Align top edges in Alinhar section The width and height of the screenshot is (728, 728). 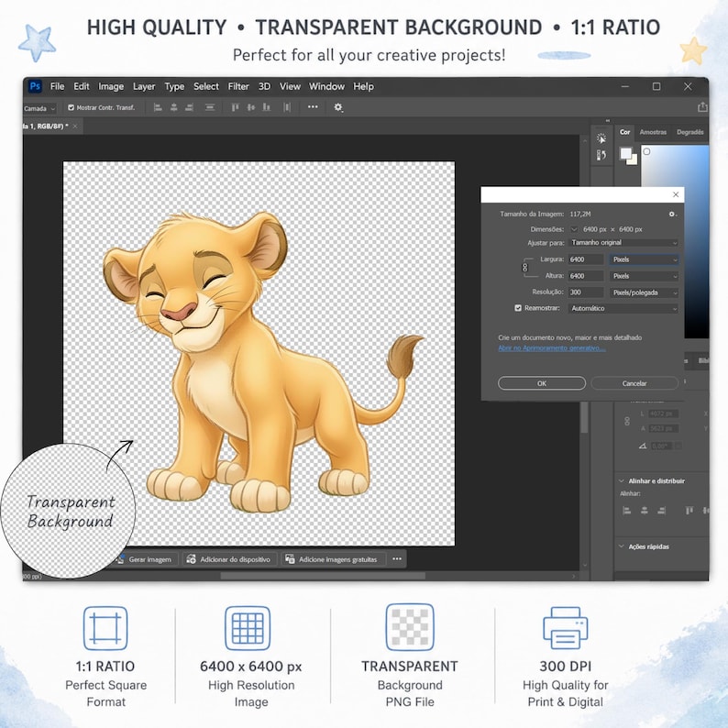tap(689, 511)
